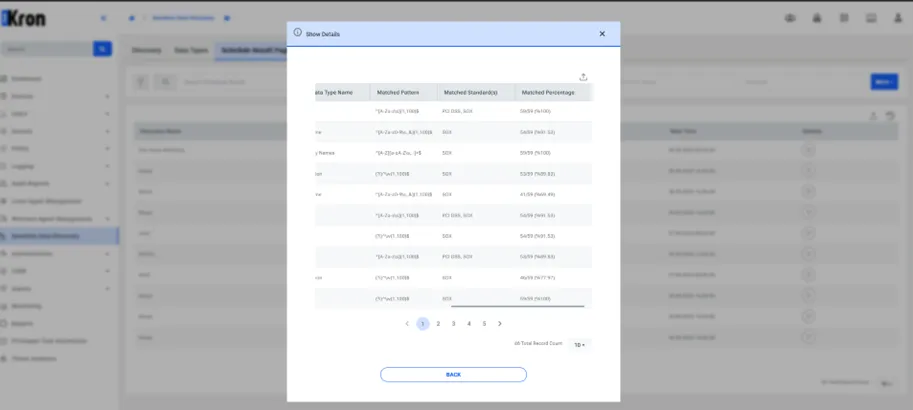The image size is (913, 410).
Task: Click the next page arrow
Action: pos(500,324)
